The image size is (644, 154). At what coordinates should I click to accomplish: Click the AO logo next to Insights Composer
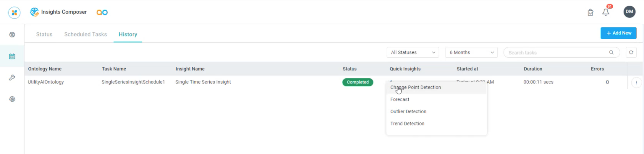[x=102, y=12]
